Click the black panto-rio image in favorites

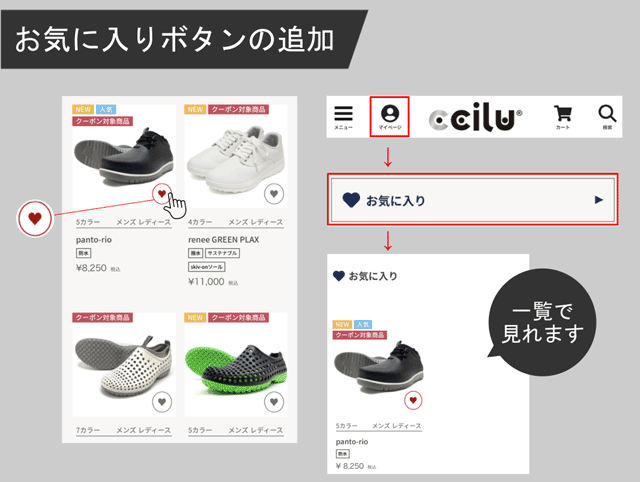point(378,367)
